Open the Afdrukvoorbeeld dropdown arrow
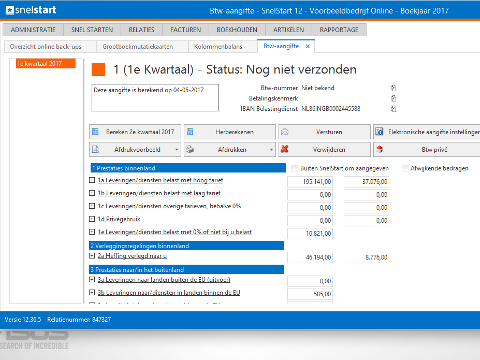This screenshot has height=360, width=480. (177, 150)
